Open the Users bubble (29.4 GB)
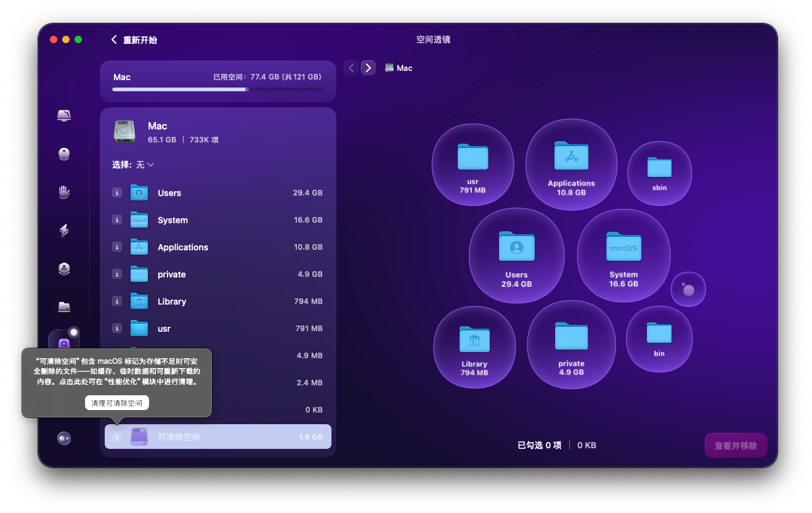Screen dimensions: 812x513 pyautogui.click(x=516, y=255)
